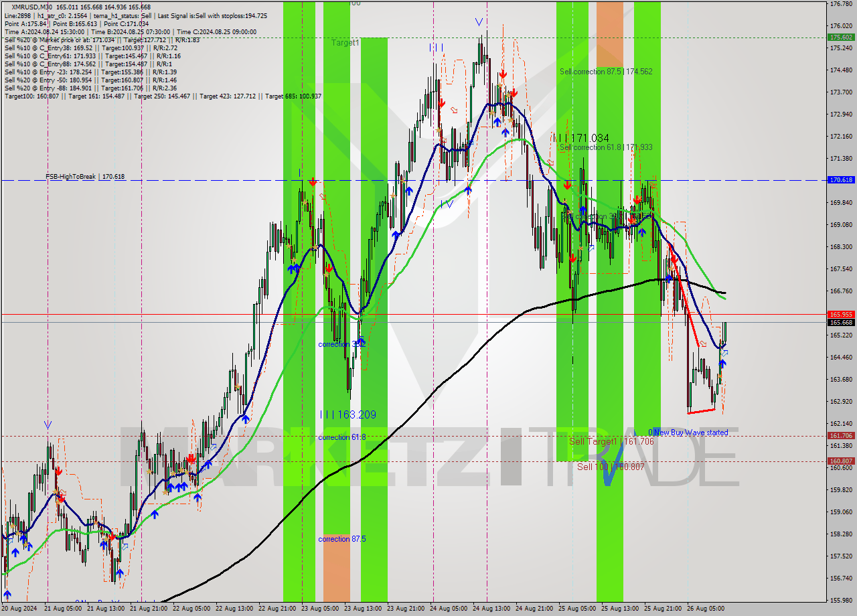
Task: Click the 24 Aug 05:00 time label
Action: (448, 609)
